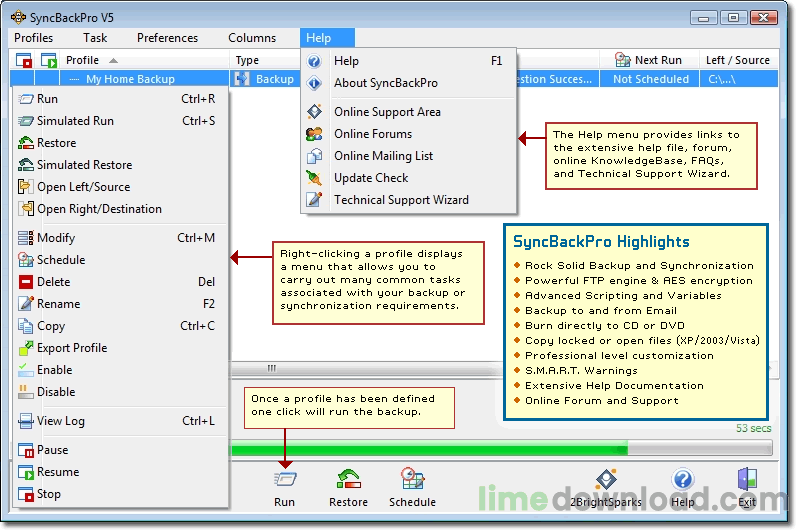Click the Not Scheduled cell

pos(650,79)
